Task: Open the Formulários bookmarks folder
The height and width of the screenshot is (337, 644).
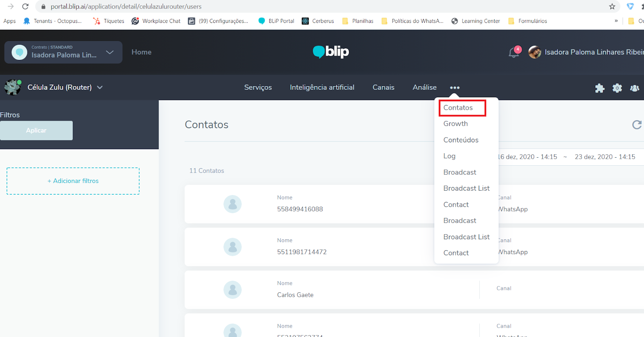Action: (x=528, y=21)
